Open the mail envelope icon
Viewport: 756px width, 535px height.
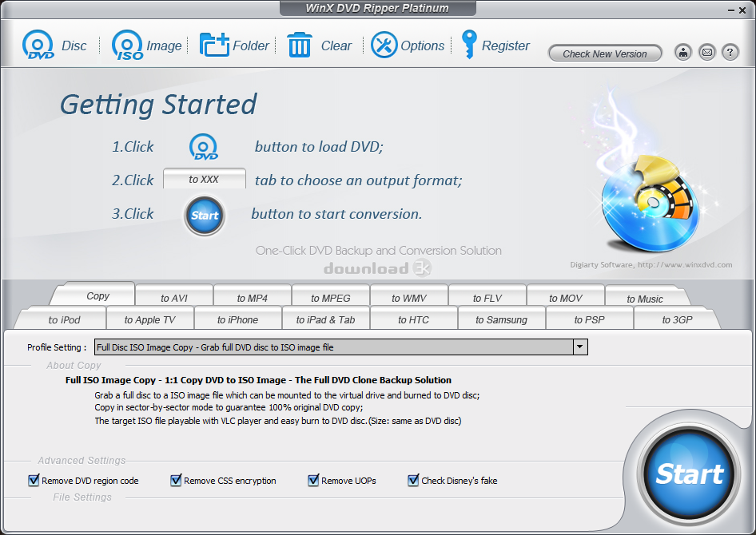tap(706, 53)
